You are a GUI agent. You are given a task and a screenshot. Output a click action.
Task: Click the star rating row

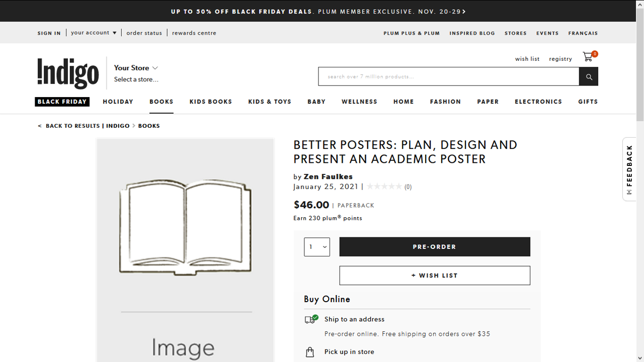point(384,187)
